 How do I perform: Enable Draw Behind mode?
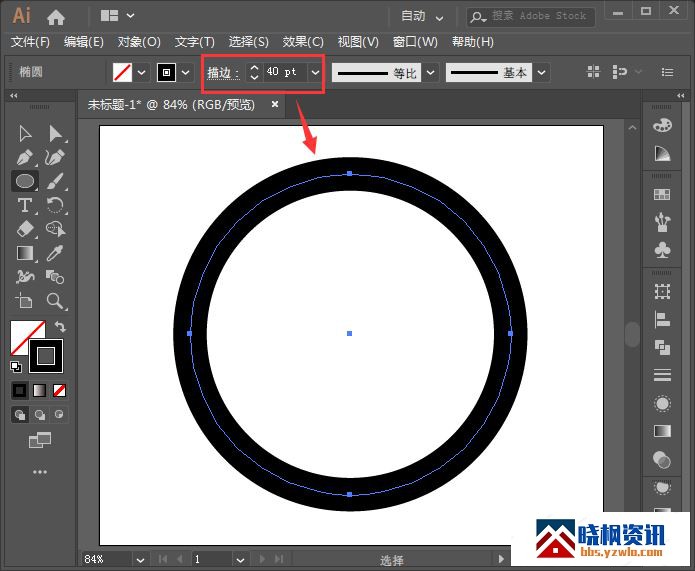click(x=40, y=415)
